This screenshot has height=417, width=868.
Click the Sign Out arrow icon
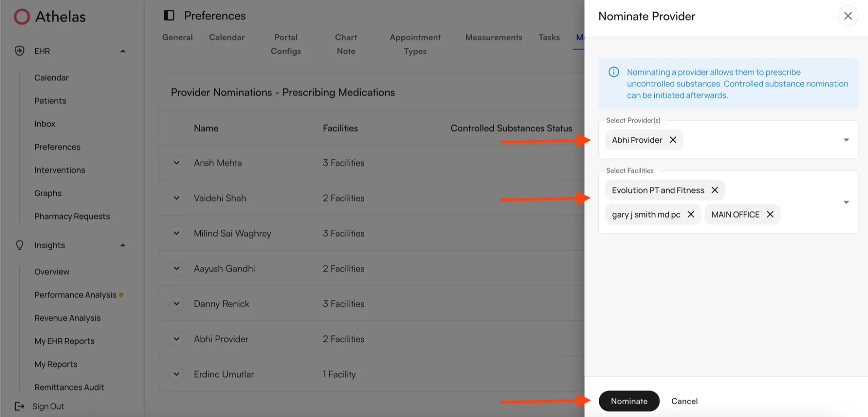tap(20, 406)
